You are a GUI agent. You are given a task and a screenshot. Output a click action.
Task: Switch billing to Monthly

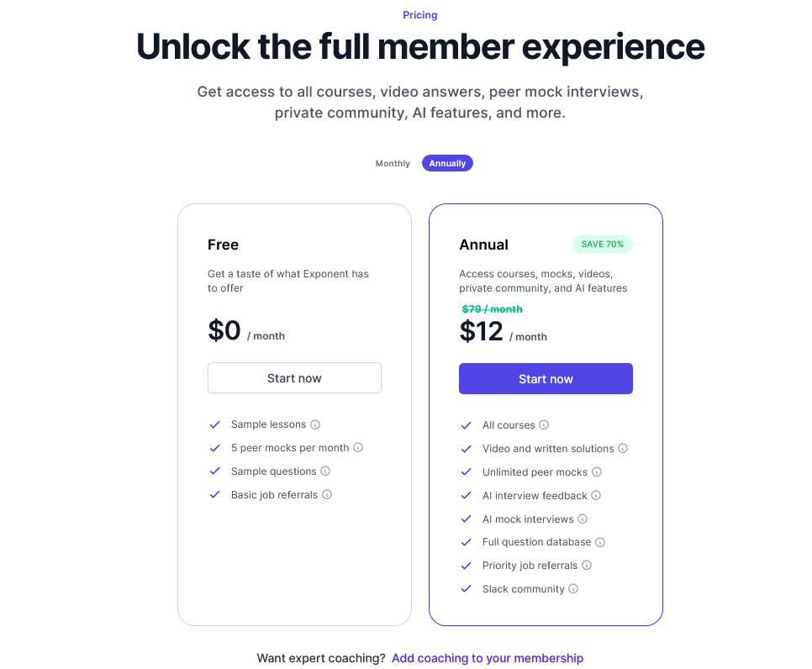(x=393, y=164)
